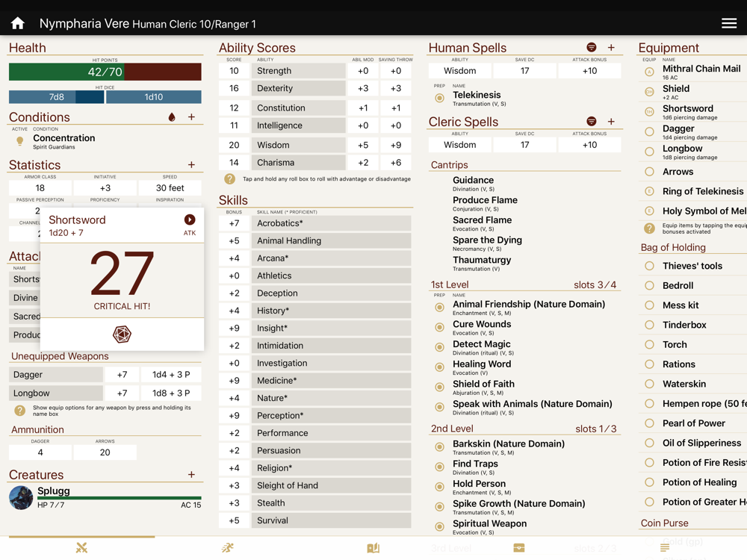Roll Wisdom saving throw +9
Viewport: 747px width, 560px height.
(x=396, y=146)
